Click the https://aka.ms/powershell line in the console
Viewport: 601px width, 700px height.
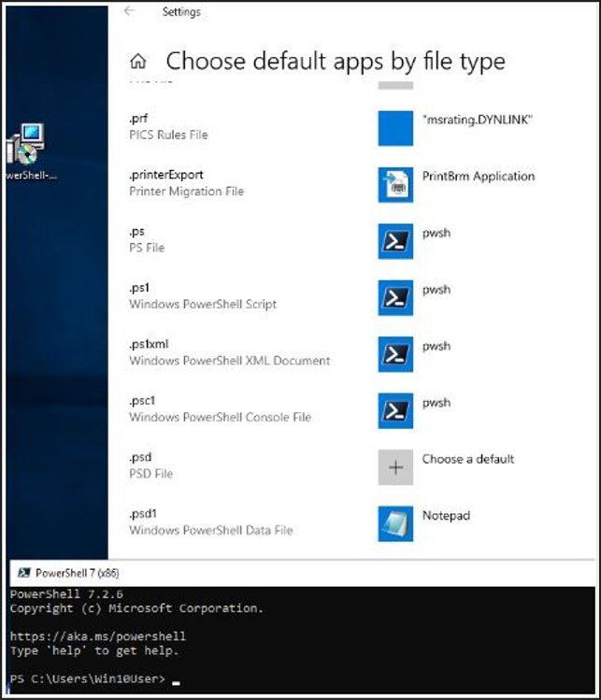98,636
